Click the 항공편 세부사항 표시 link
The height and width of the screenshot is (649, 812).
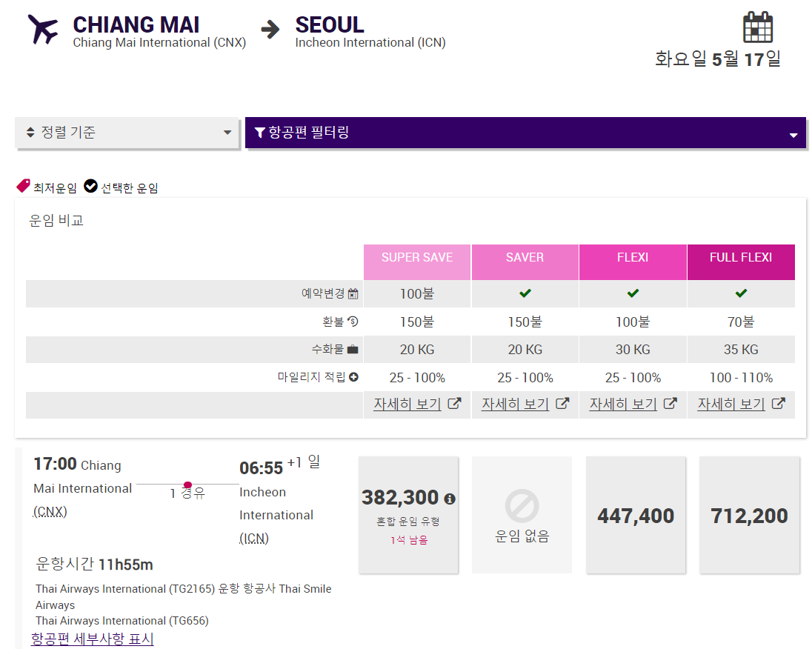pyautogui.click(x=93, y=639)
